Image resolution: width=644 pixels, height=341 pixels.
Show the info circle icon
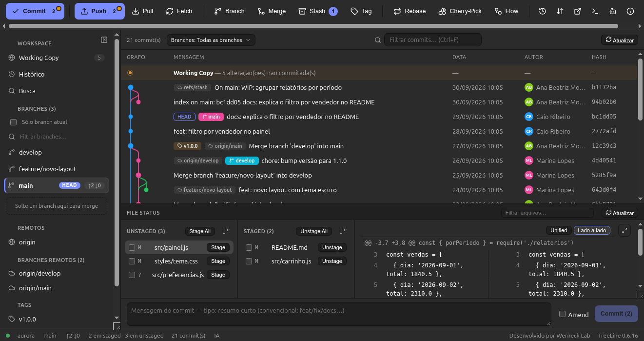click(x=630, y=11)
